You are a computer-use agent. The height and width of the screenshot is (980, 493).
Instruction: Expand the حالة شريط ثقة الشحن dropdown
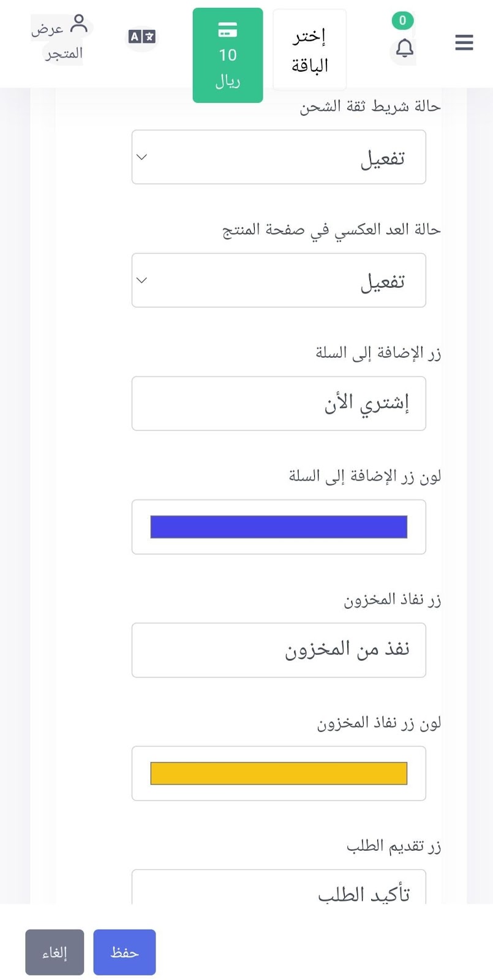[x=279, y=157]
